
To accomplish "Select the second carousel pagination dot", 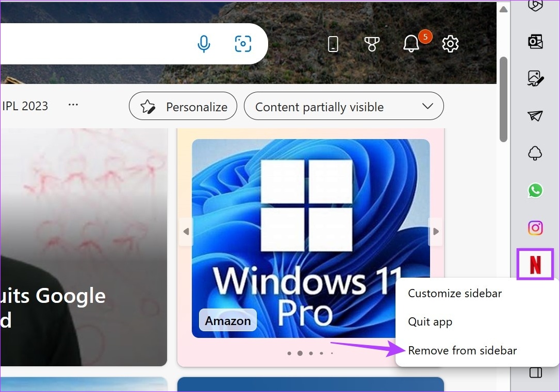I will pos(300,353).
